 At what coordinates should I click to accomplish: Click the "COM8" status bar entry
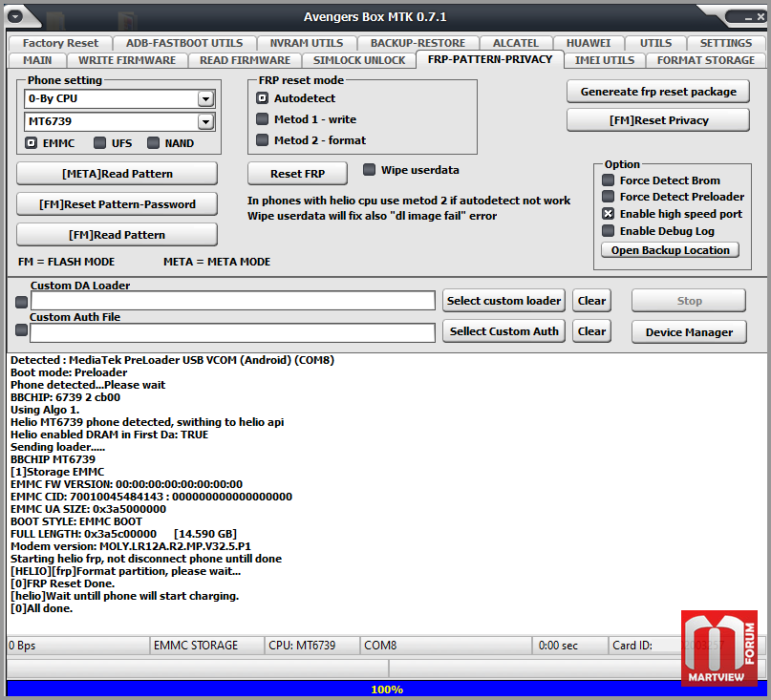446,646
